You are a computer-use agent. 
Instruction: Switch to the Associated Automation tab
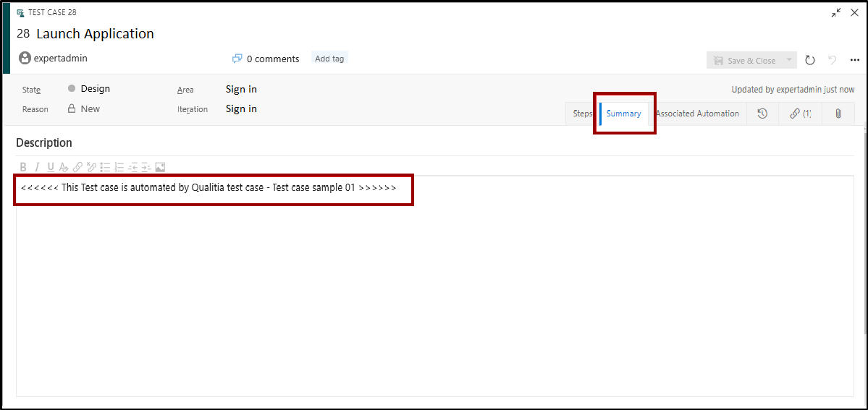(697, 114)
